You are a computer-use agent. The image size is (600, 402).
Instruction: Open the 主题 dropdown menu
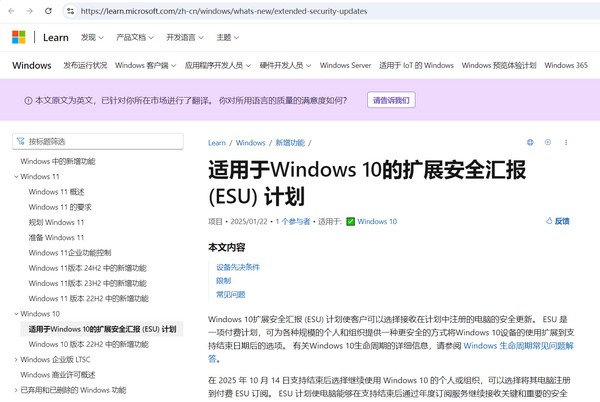[228, 37]
